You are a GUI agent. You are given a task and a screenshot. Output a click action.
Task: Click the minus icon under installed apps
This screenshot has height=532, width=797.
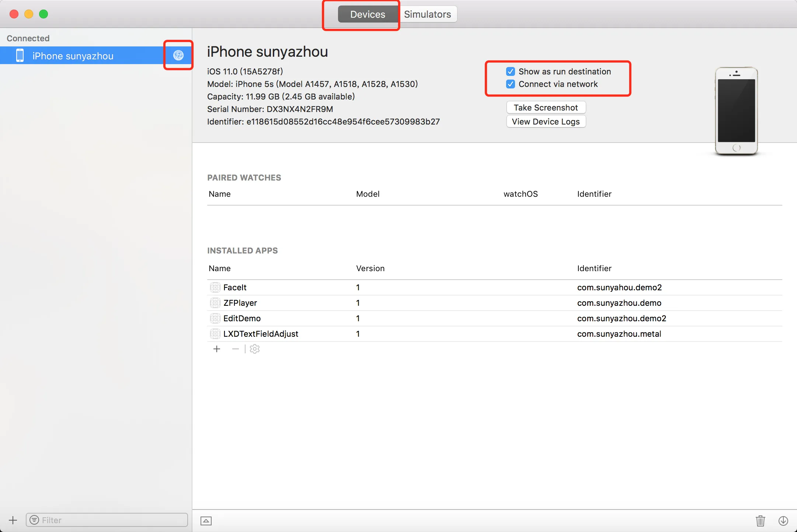pos(236,349)
